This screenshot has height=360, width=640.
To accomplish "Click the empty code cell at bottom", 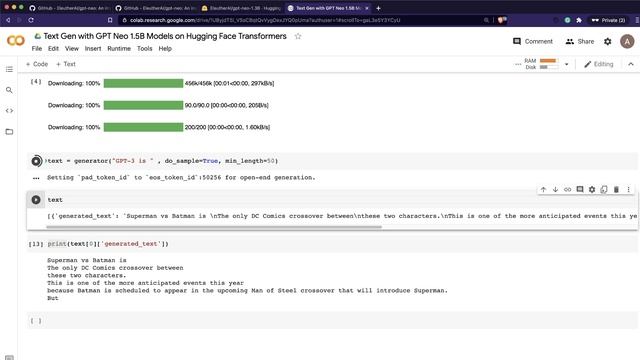I will coord(333,320).
